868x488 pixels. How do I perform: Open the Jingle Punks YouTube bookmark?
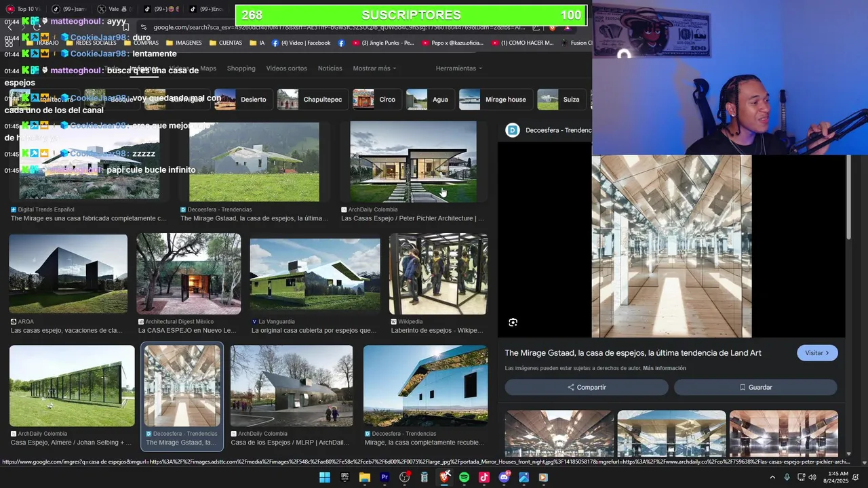383,43
